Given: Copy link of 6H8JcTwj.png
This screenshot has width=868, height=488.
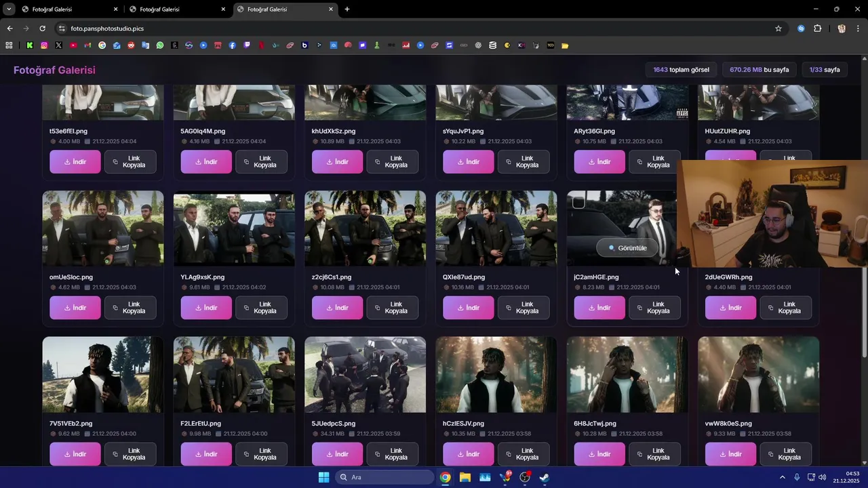Looking at the screenshot, I should click(654, 454).
